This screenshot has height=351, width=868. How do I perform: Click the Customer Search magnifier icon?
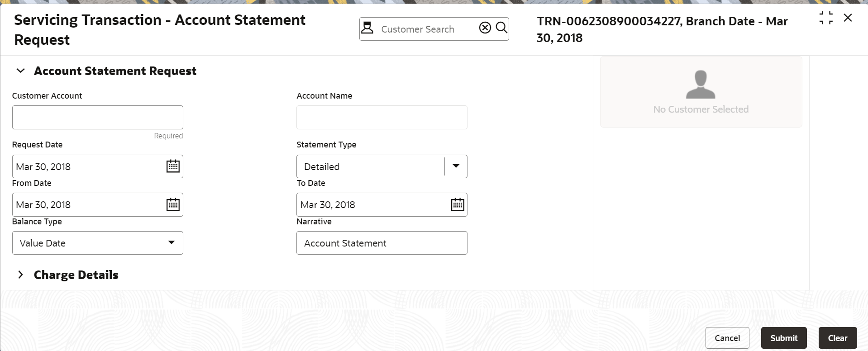[x=501, y=28]
